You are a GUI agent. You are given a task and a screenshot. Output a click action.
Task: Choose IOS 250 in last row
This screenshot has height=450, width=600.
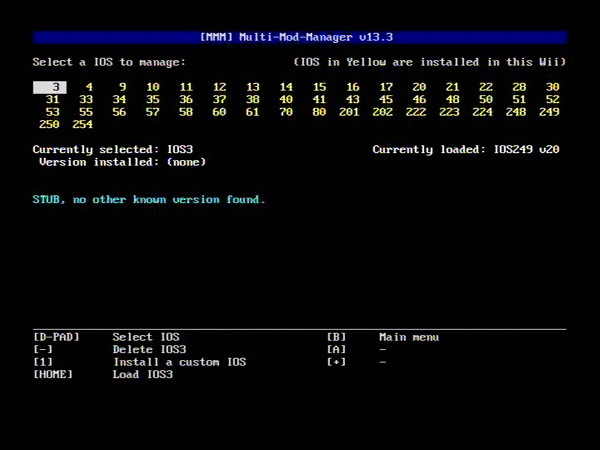click(49, 124)
